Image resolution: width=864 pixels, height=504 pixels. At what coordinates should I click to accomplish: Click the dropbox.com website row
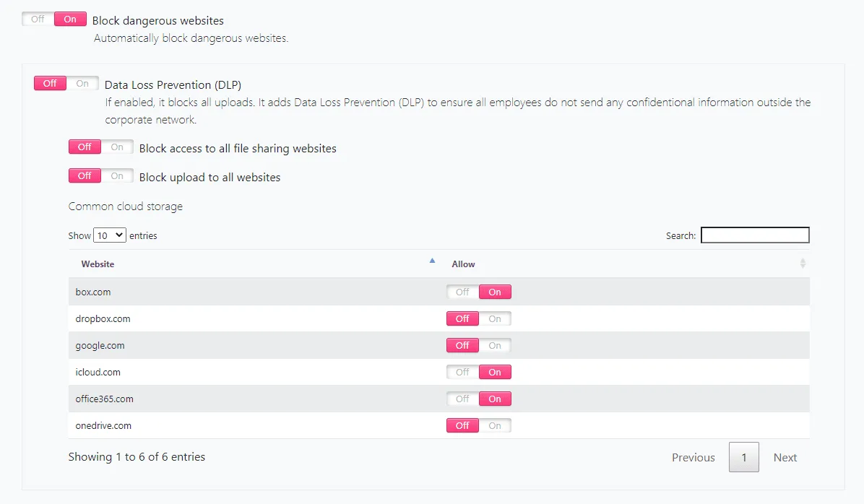coord(103,319)
